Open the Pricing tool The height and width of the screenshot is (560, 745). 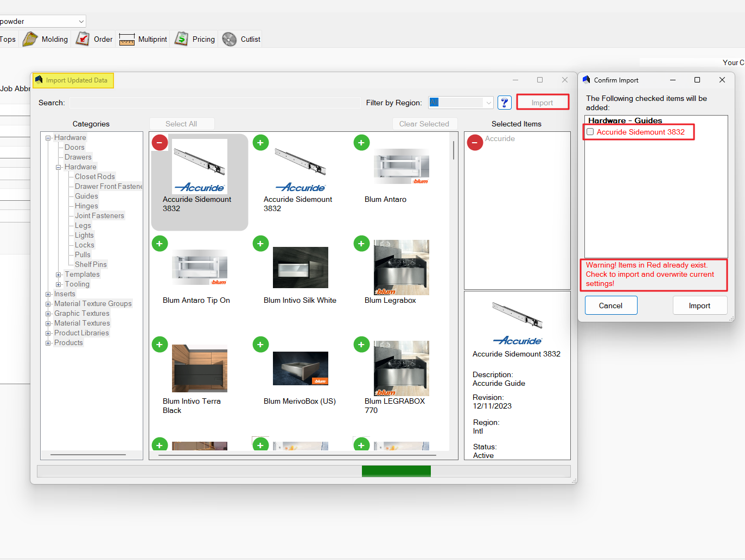(195, 39)
